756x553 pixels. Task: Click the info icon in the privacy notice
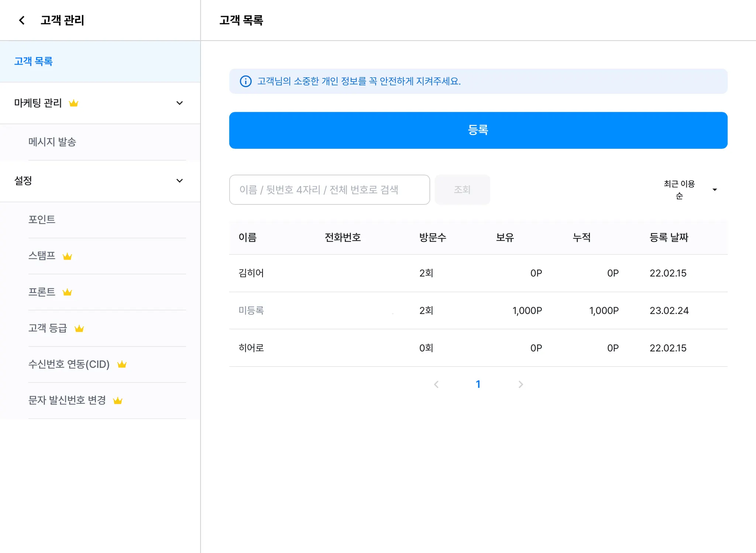click(x=245, y=81)
